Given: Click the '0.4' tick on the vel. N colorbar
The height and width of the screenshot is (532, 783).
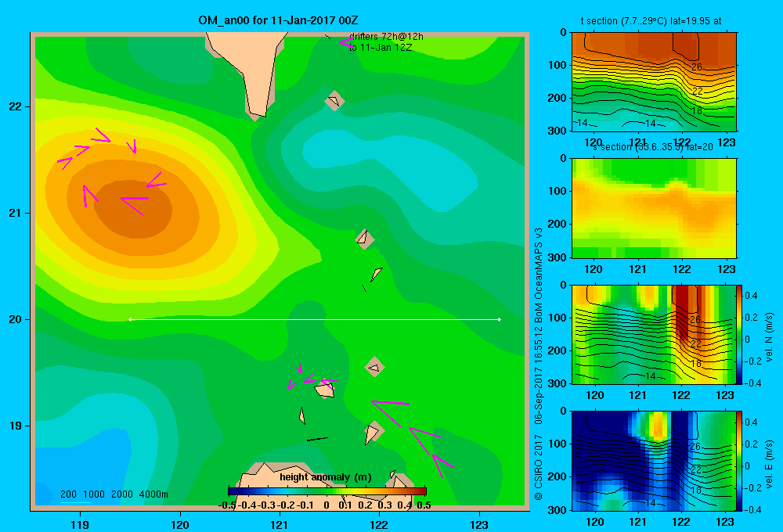Looking at the screenshot, I should point(751,296).
